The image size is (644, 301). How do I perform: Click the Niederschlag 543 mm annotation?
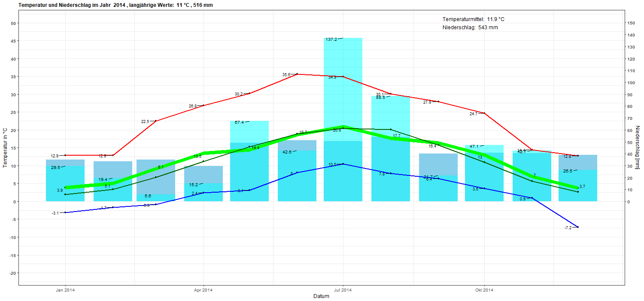(470, 28)
